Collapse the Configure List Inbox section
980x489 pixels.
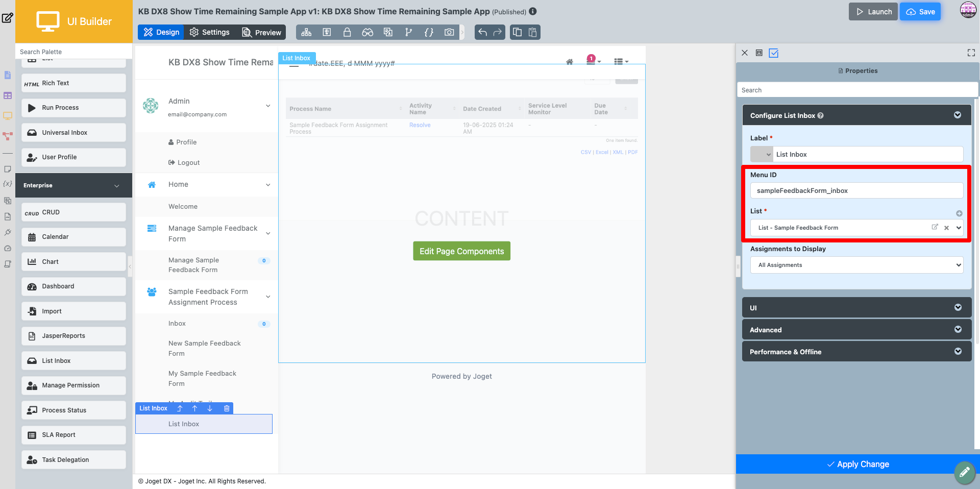tap(958, 115)
